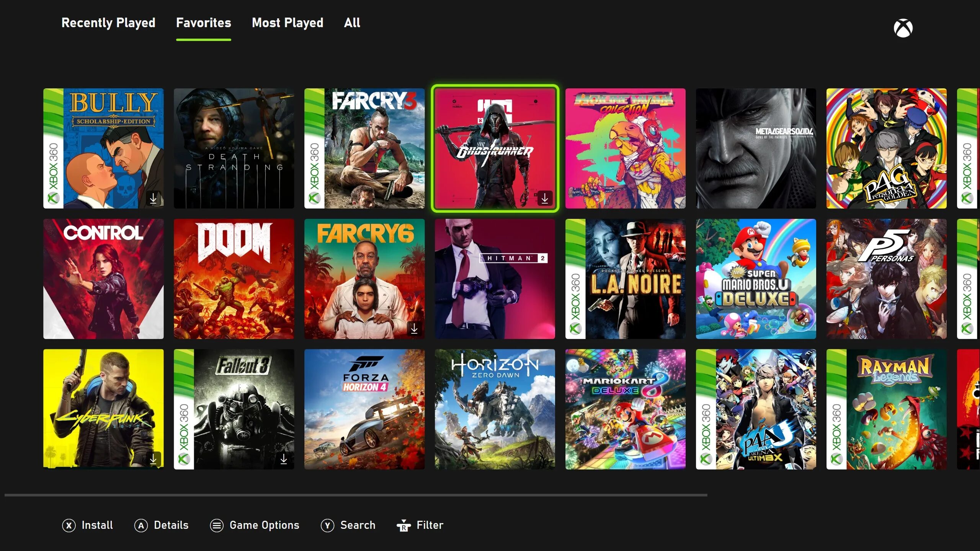Click download arrow on Cyberpunk 2077 tile
Image resolution: width=980 pixels, height=551 pixels.
tap(153, 459)
